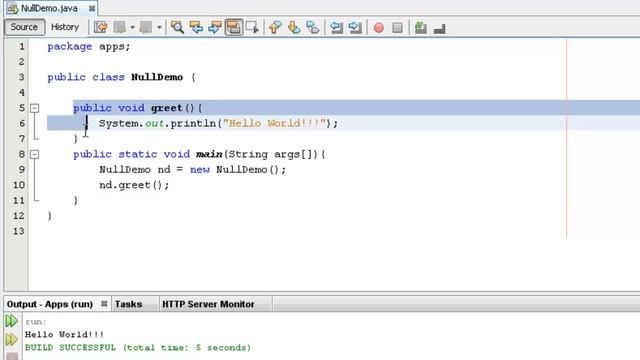Click the Forward navigation icon
The height and width of the screenshot is (360, 640).
coord(146,27)
